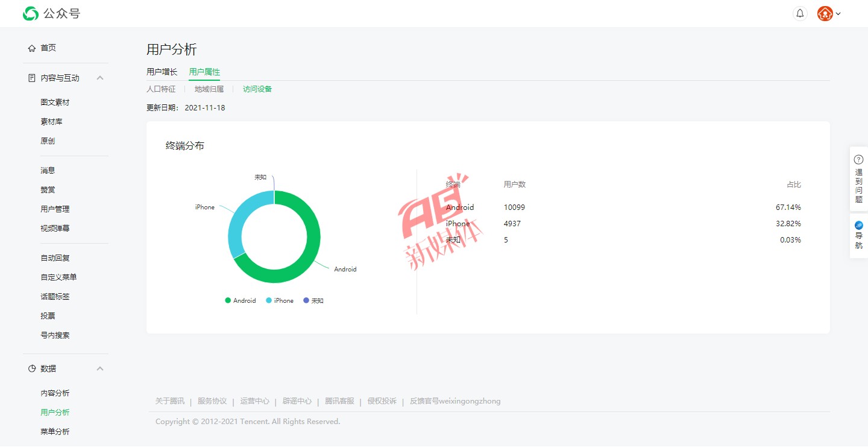868x447 pixels.
Task: Open 消息 in the sidebar
Action: pos(48,171)
